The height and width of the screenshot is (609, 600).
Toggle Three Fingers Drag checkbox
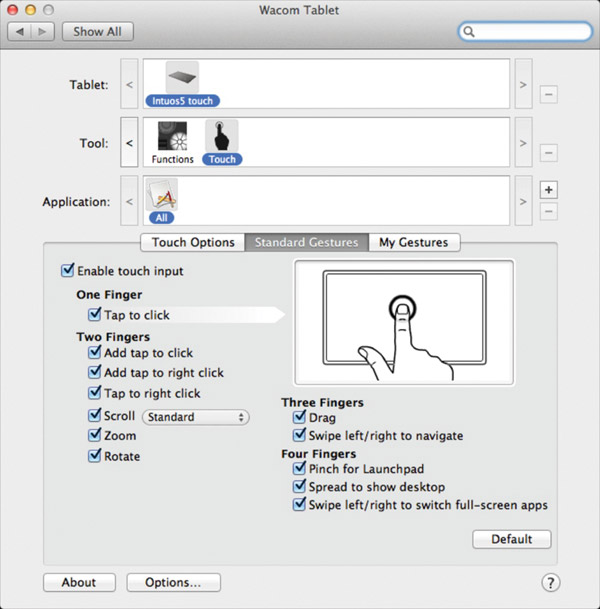299,417
